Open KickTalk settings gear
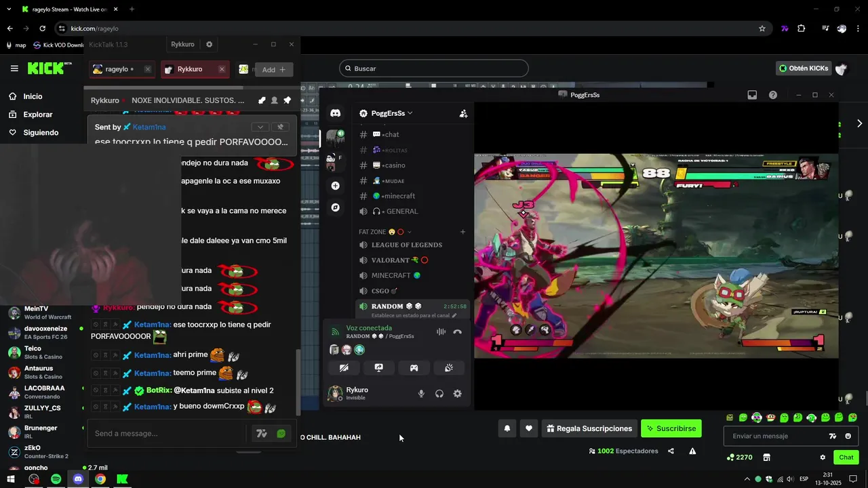The height and width of the screenshot is (488, 868). point(209,44)
